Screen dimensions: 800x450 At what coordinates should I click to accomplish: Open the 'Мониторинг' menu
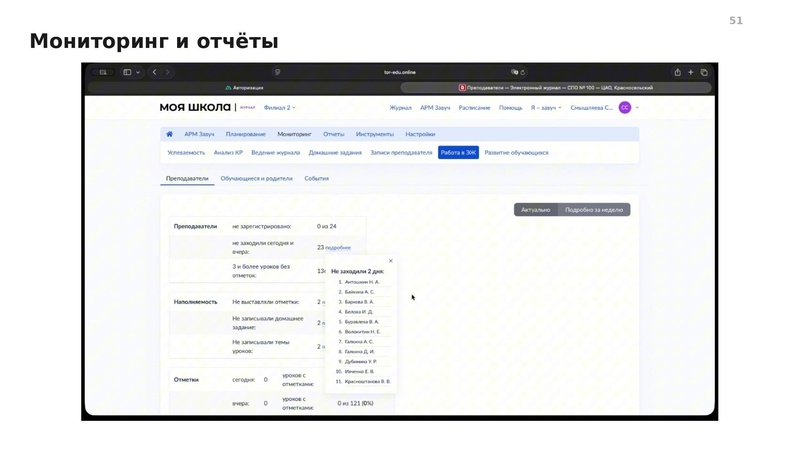point(294,134)
